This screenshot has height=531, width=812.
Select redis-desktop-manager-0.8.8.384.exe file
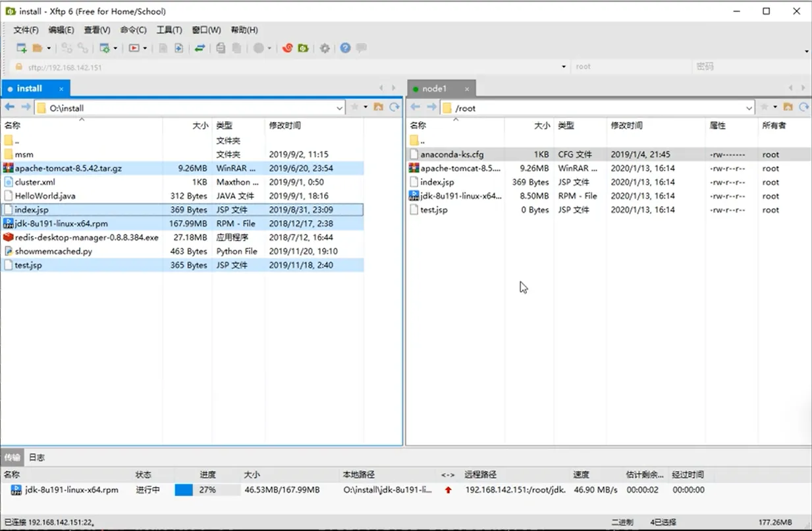tap(182, 237)
